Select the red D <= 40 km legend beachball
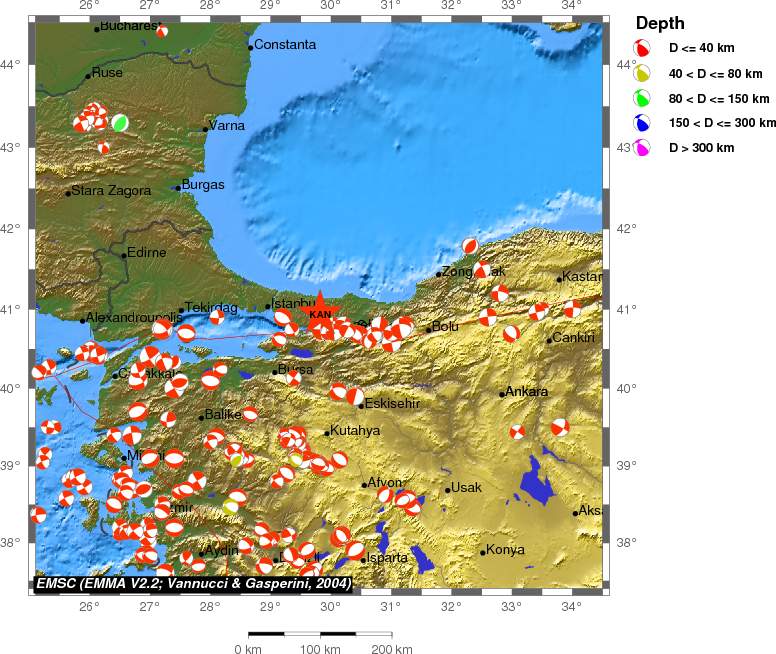 click(x=642, y=48)
